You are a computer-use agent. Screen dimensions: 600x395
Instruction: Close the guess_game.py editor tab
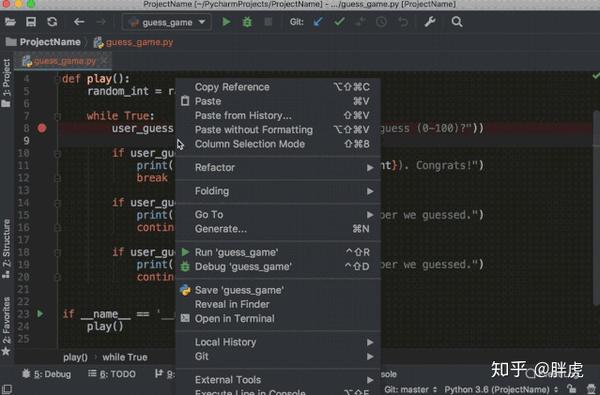click(104, 61)
